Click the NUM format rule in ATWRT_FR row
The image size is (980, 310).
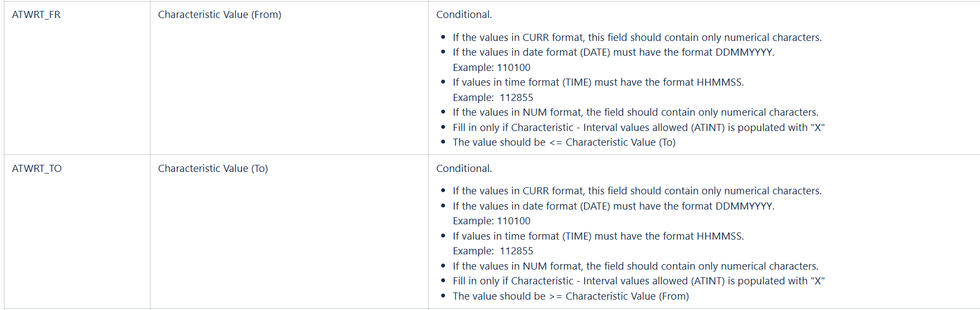(635, 112)
